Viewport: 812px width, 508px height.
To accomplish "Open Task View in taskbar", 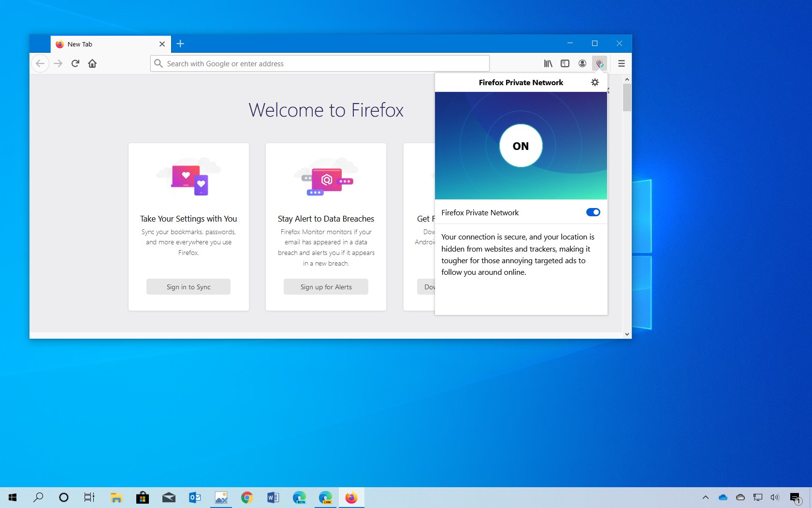I will tap(89, 497).
